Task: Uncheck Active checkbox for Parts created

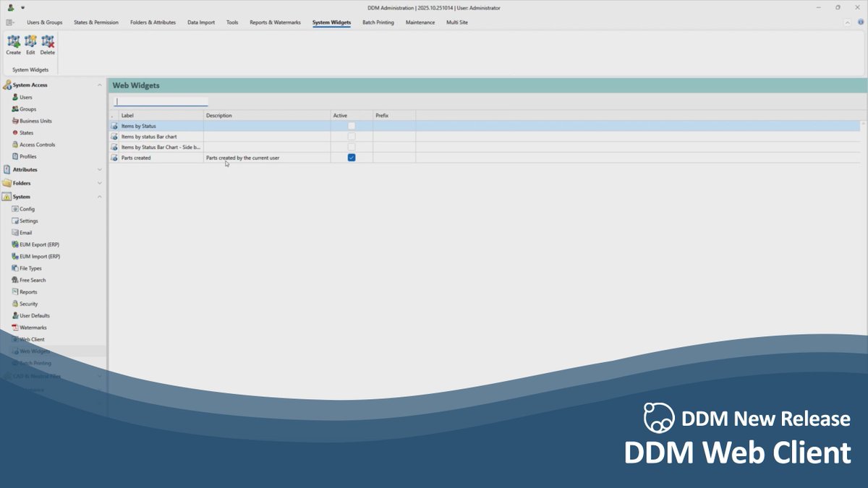Action: click(352, 158)
